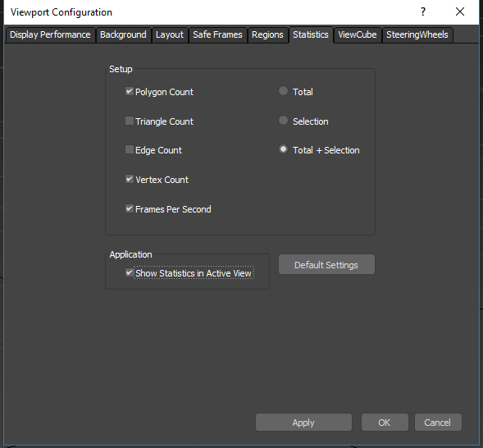The image size is (483, 448).
Task: Click the Default Settings button
Action: tap(326, 264)
